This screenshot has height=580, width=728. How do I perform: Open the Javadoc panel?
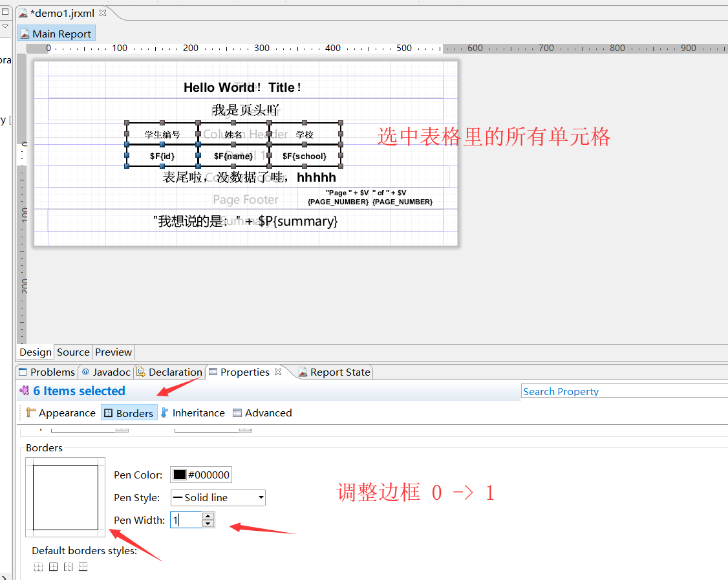[105, 372]
